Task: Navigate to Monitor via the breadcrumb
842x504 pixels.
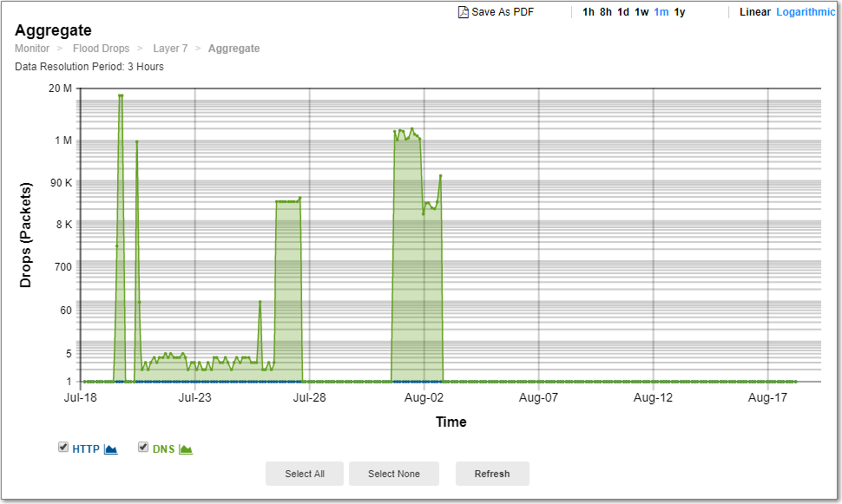Action: click(x=31, y=49)
